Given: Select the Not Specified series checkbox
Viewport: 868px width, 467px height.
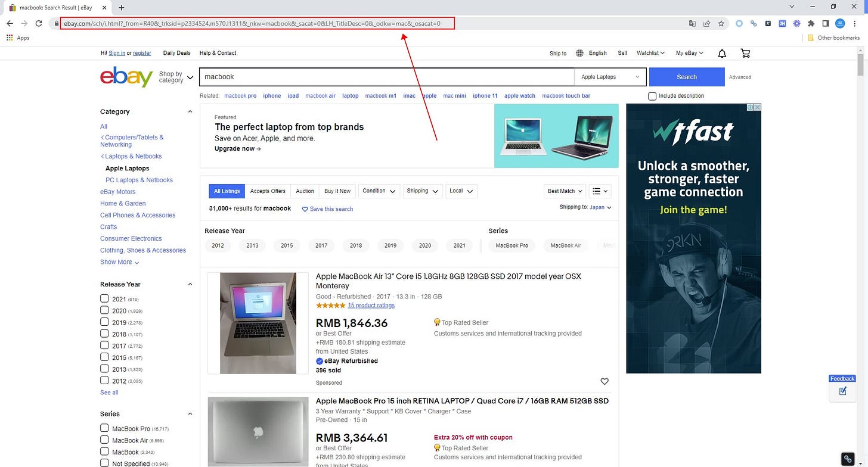Looking at the screenshot, I should coord(104,463).
